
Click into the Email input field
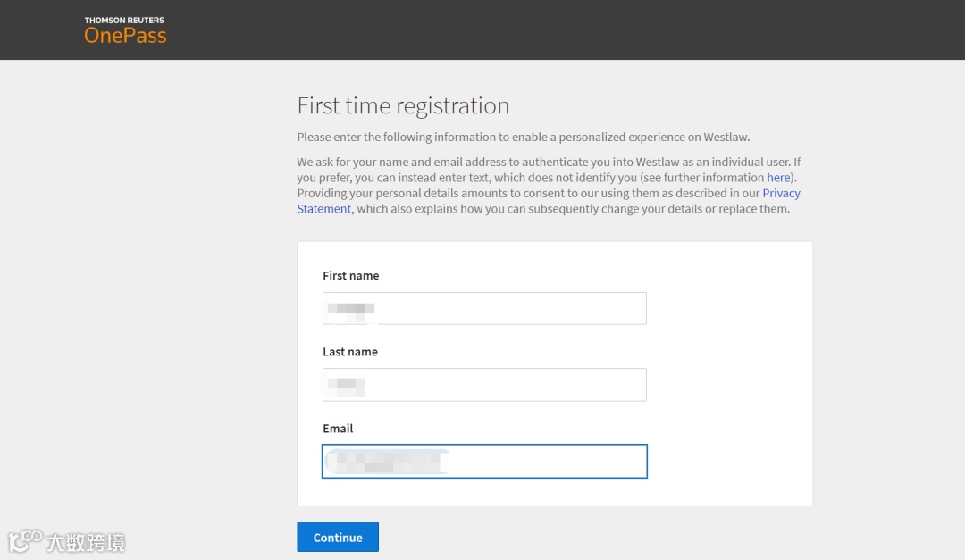click(x=536, y=462)
